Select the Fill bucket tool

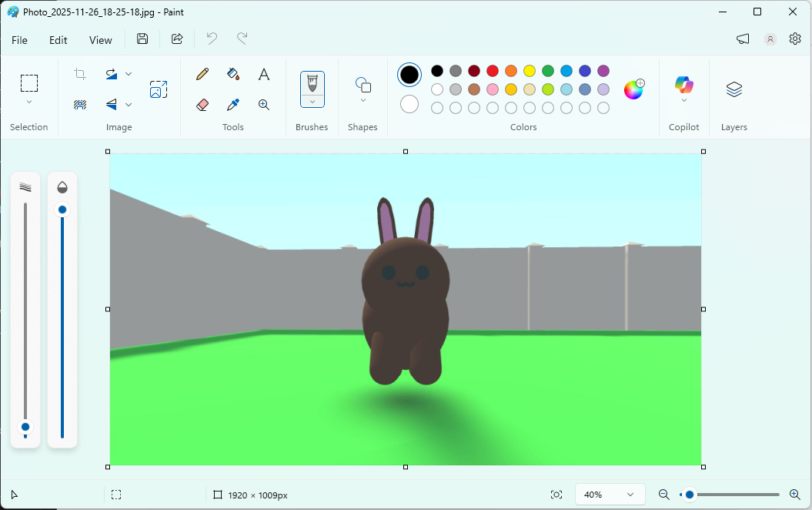[233, 74]
